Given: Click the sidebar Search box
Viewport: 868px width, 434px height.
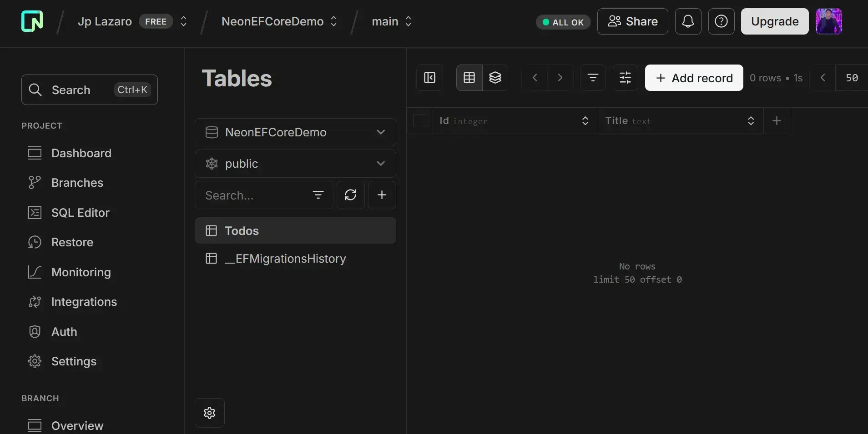Looking at the screenshot, I should 90,90.
